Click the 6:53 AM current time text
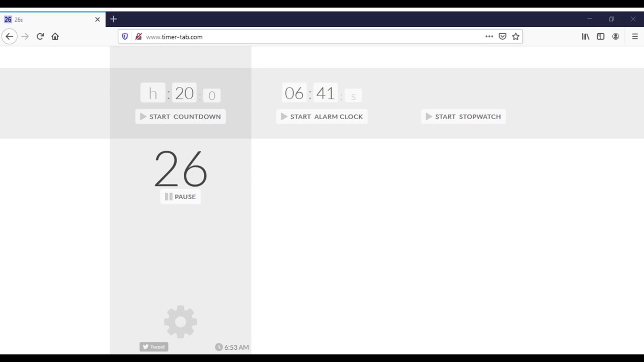Image resolution: width=644 pixels, height=362 pixels. click(x=236, y=347)
